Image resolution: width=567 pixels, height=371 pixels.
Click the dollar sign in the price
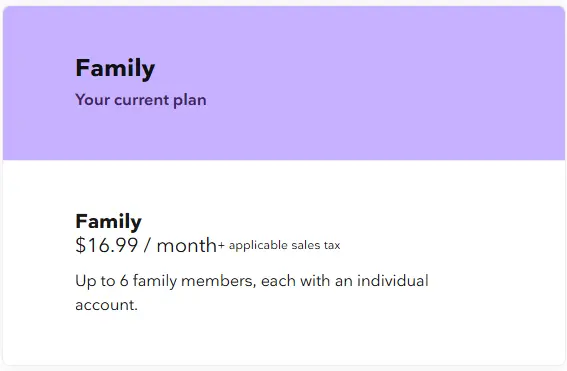[80, 245]
